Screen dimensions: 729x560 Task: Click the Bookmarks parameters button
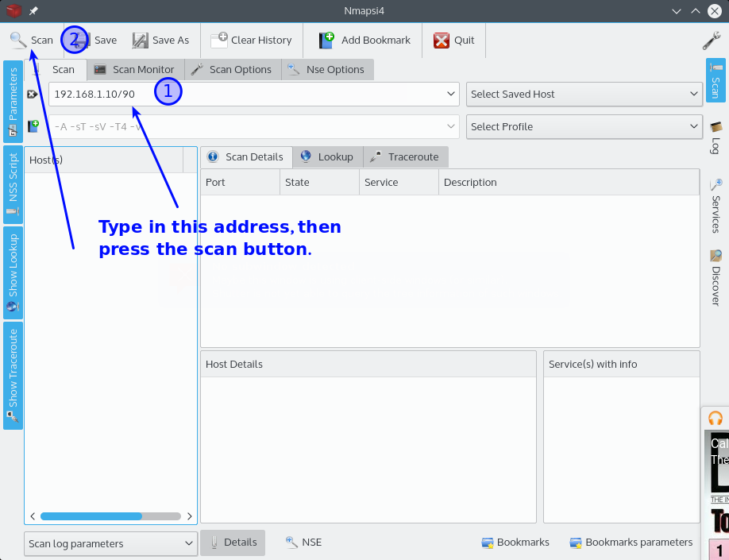[631, 543]
